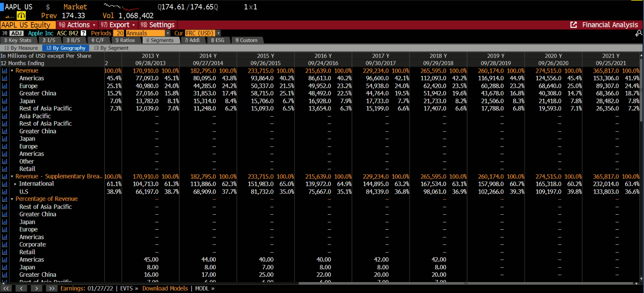The height and width of the screenshot is (293, 644).
Task: Click the zoom magnifier plus icon
Action: click(638, 34)
